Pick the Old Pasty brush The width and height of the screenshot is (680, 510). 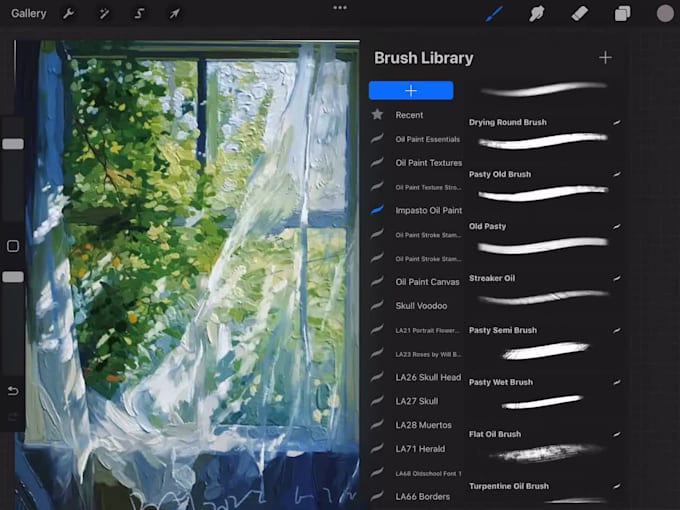pyautogui.click(x=544, y=238)
